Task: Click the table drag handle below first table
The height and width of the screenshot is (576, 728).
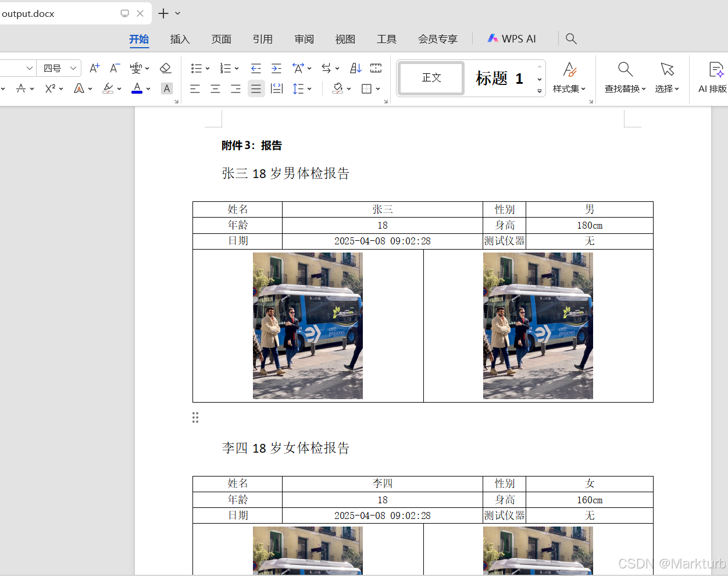Action: click(x=195, y=417)
